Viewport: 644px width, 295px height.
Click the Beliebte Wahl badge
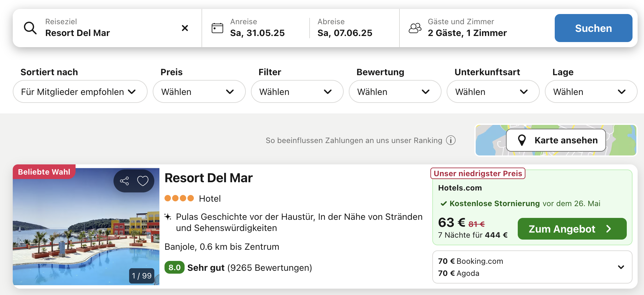point(44,172)
